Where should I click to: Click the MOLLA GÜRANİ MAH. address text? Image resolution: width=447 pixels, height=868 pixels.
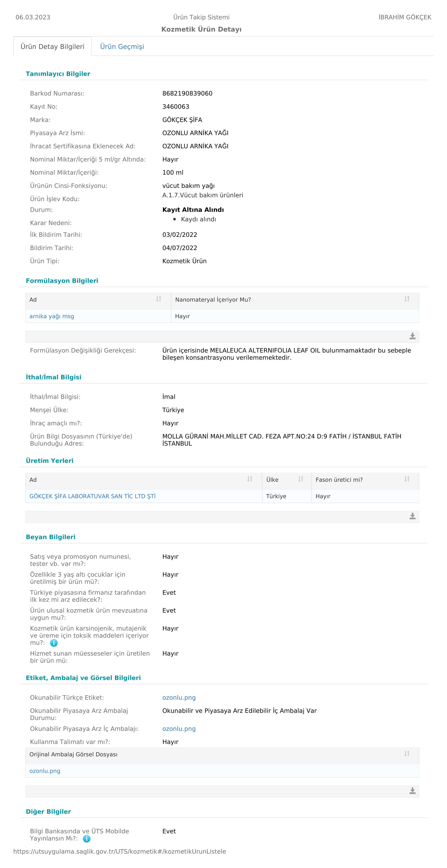click(282, 440)
